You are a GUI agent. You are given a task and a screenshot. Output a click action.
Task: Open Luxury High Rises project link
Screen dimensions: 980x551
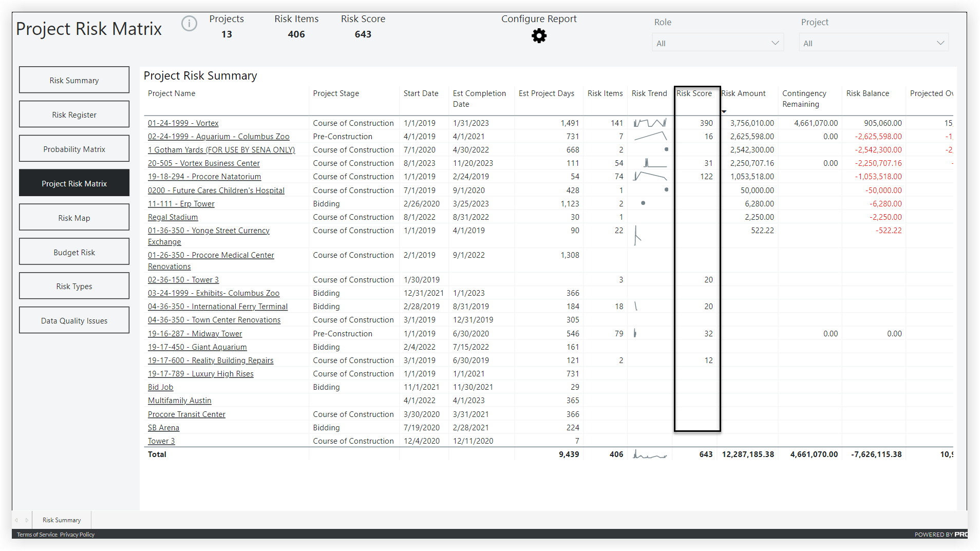(x=201, y=374)
